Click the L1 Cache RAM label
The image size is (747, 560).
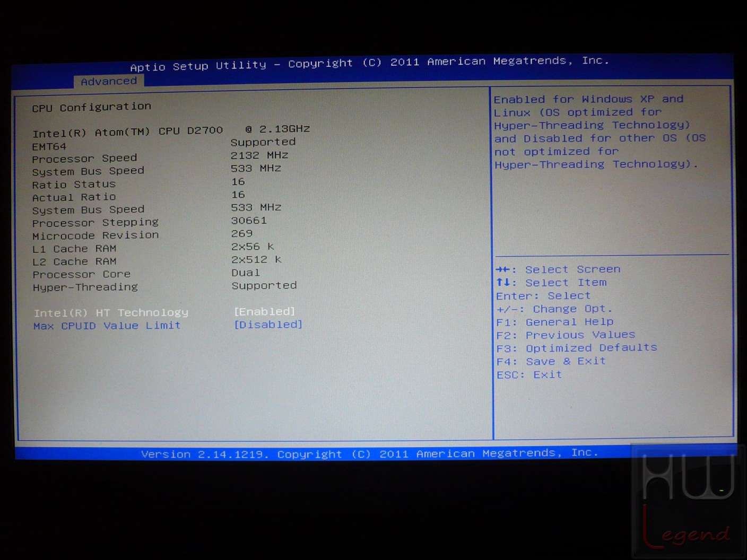click(x=74, y=249)
